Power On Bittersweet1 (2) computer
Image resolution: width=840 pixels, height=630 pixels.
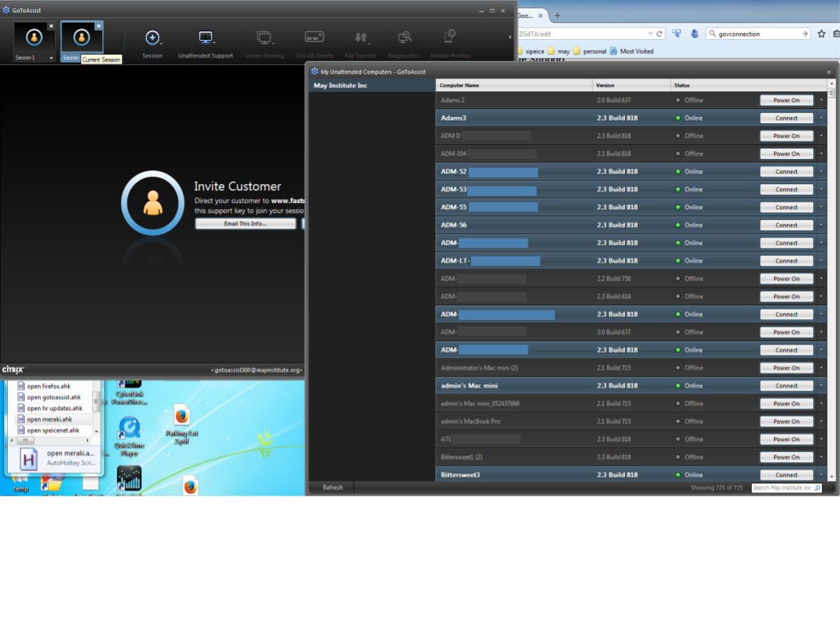click(x=786, y=457)
